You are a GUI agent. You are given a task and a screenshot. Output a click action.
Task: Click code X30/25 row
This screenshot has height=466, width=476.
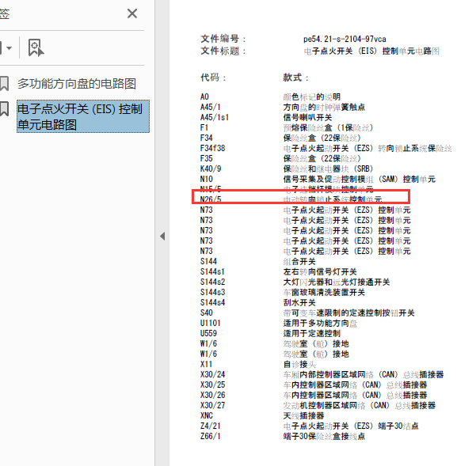pos(314,385)
